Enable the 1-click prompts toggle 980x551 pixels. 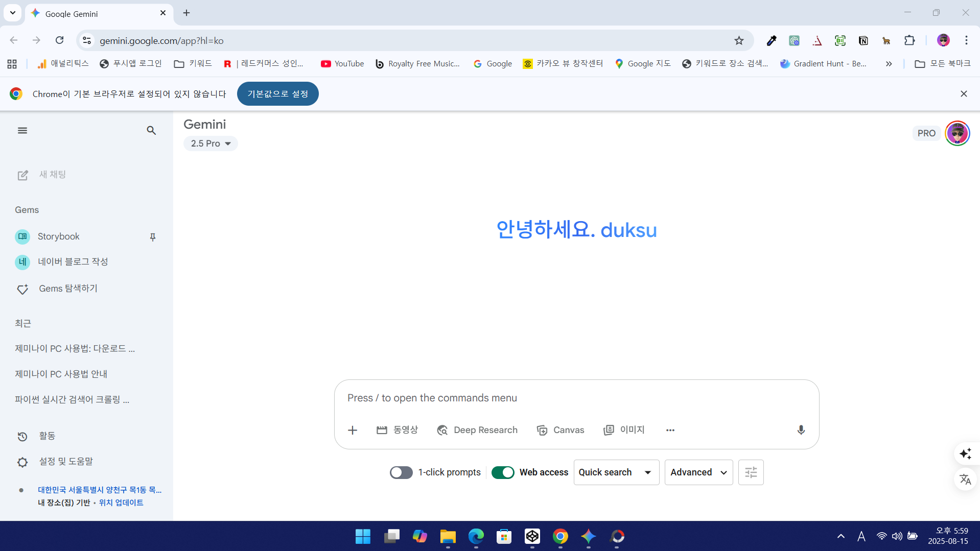[401, 472]
